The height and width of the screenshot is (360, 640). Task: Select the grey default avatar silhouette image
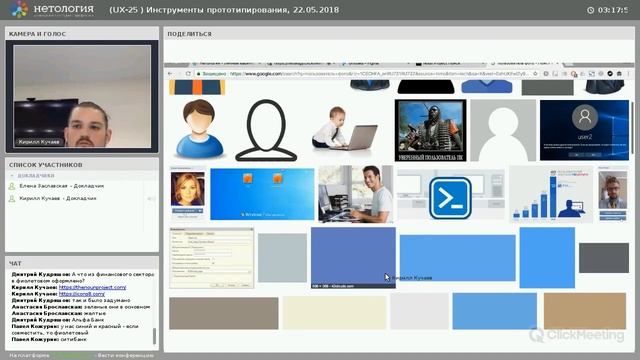(x=503, y=130)
